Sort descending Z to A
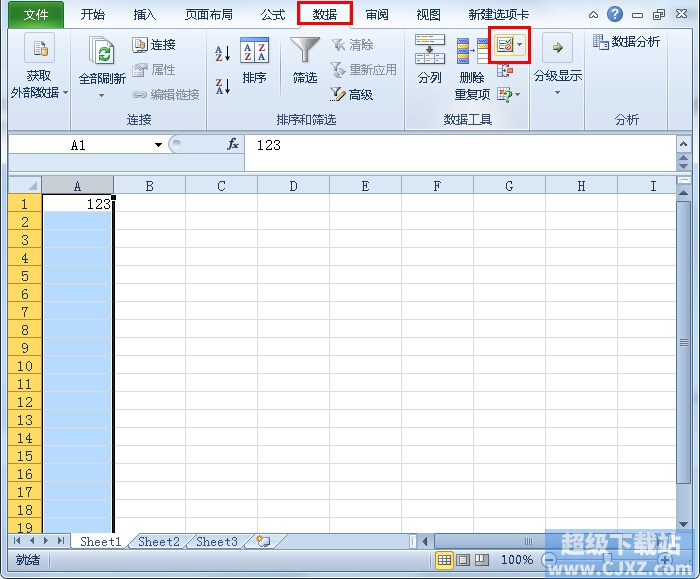Screen dimensions: 700x579 pos(222,86)
